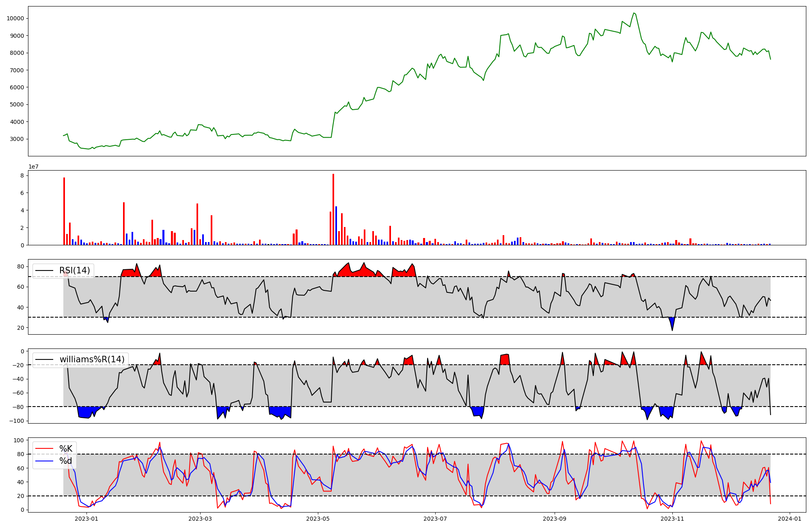Click the williams%R(14) legend entry
812x528 pixels.
tap(92, 359)
